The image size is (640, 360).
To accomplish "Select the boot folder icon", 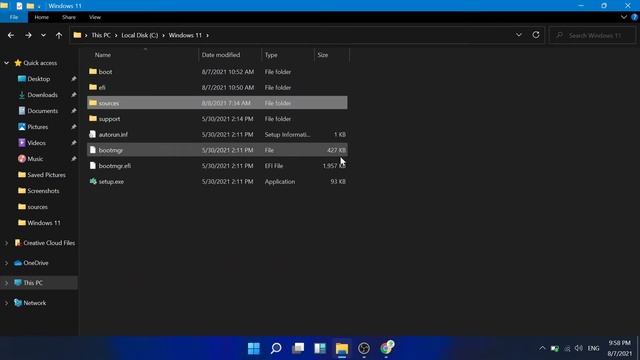I will click(93, 71).
